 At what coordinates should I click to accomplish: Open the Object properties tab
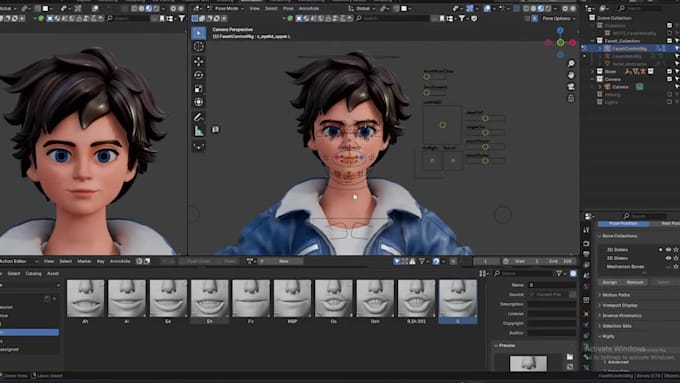586,313
